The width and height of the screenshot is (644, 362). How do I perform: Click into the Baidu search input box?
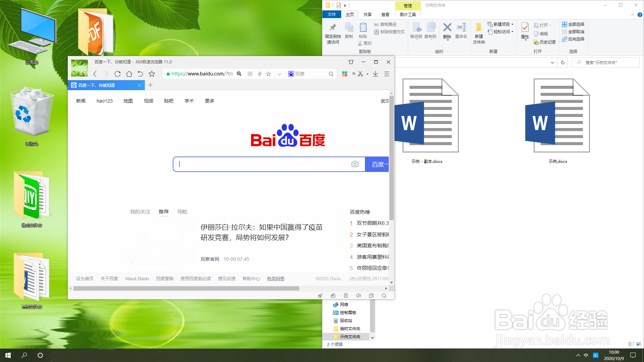[x=262, y=164]
